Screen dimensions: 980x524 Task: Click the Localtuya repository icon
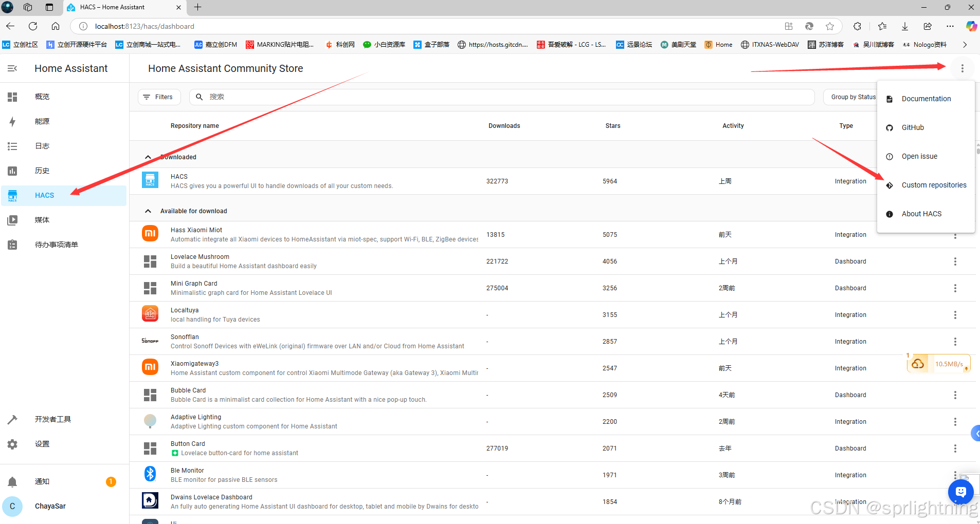[x=150, y=314]
